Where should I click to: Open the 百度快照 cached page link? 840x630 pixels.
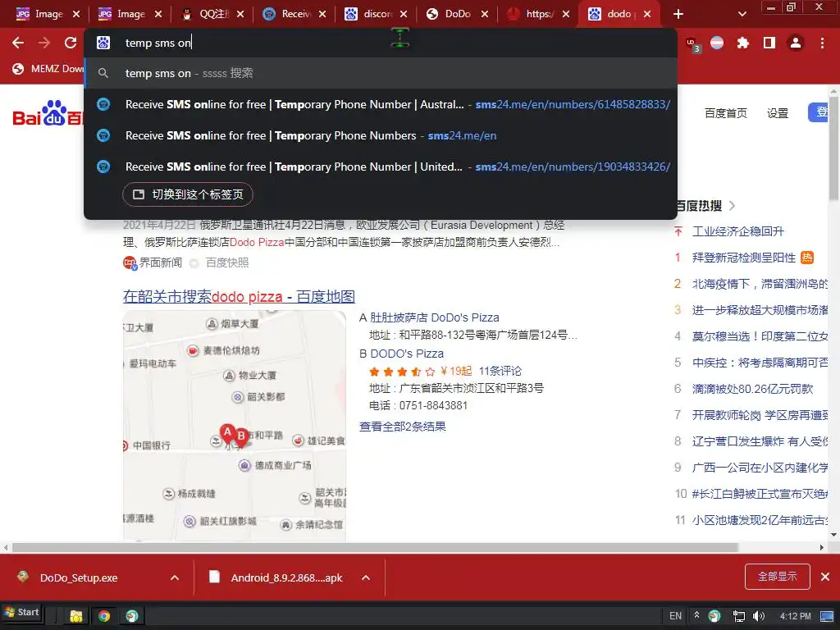(227, 262)
